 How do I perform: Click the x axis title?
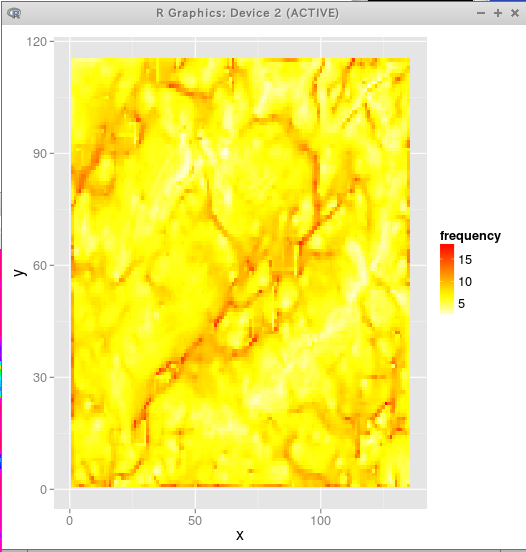(240, 535)
